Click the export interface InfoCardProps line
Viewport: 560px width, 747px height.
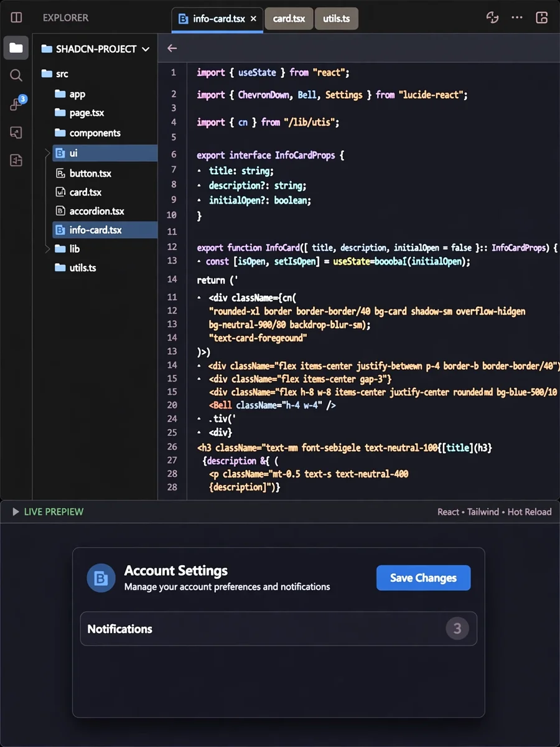(271, 155)
